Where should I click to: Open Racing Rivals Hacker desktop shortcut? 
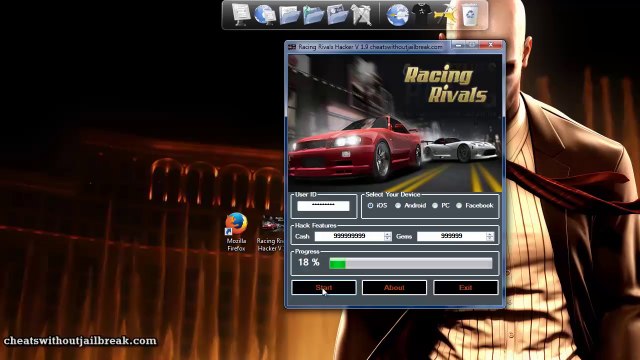click(270, 233)
